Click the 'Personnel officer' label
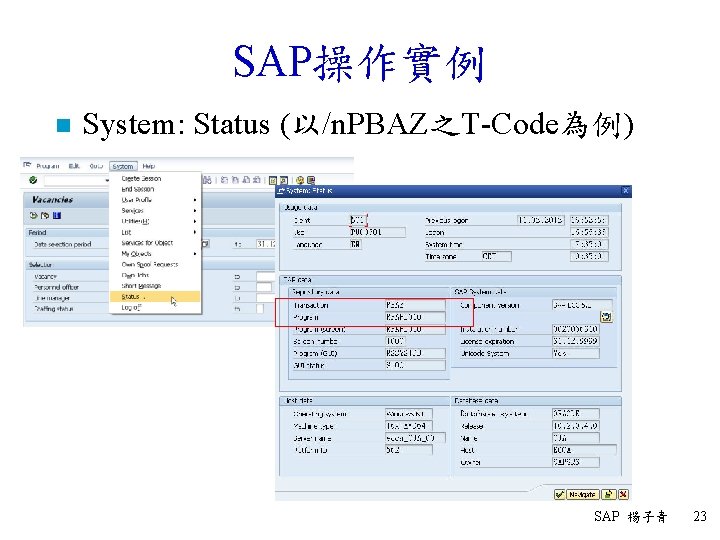Viewport: 720px width, 540px height. point(56,287)
